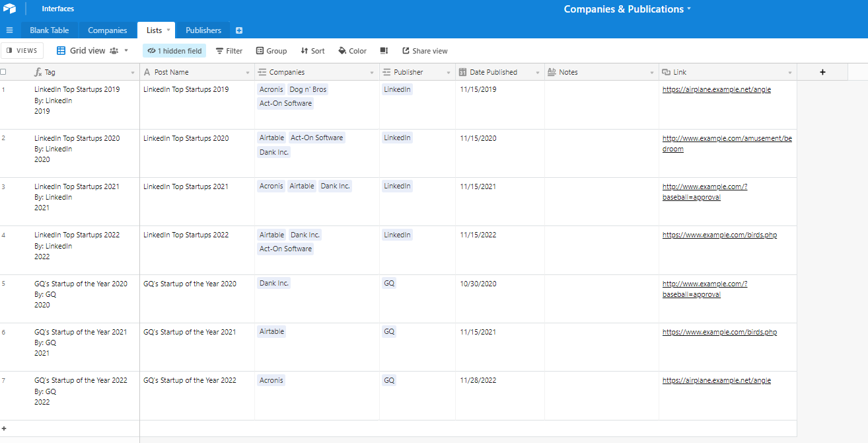This screenshot has height=443, width=868.
Task: Click Dog n' Bros company tag
Action: click(308, 89)
